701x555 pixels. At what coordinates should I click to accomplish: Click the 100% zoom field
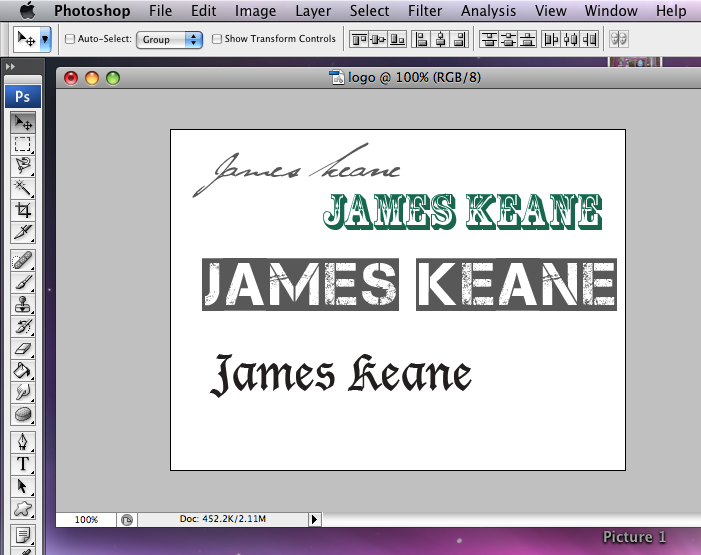tap(86, 519)
